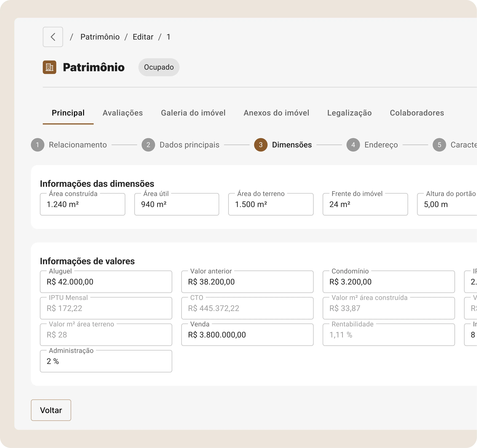Go to step 1 Relacionamento circle
The height and width of the screenshot is (448, 477).
[38, 145]
